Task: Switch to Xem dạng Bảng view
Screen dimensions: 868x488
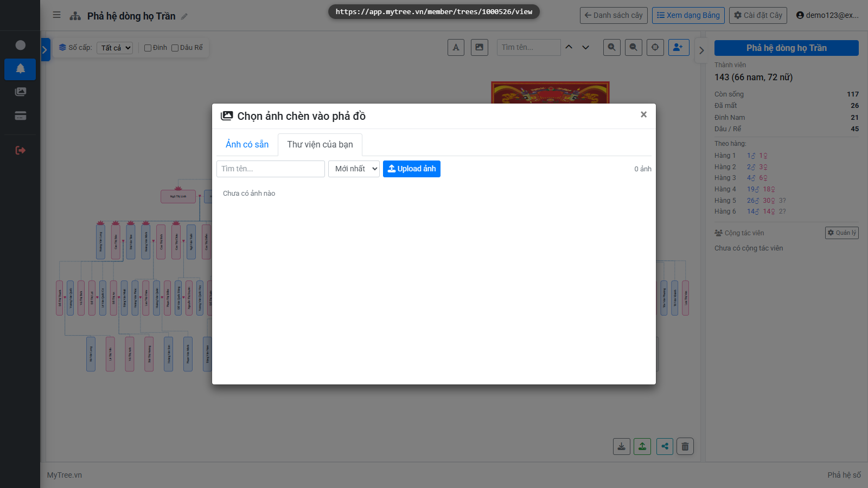Action: [x=688, y=15]
